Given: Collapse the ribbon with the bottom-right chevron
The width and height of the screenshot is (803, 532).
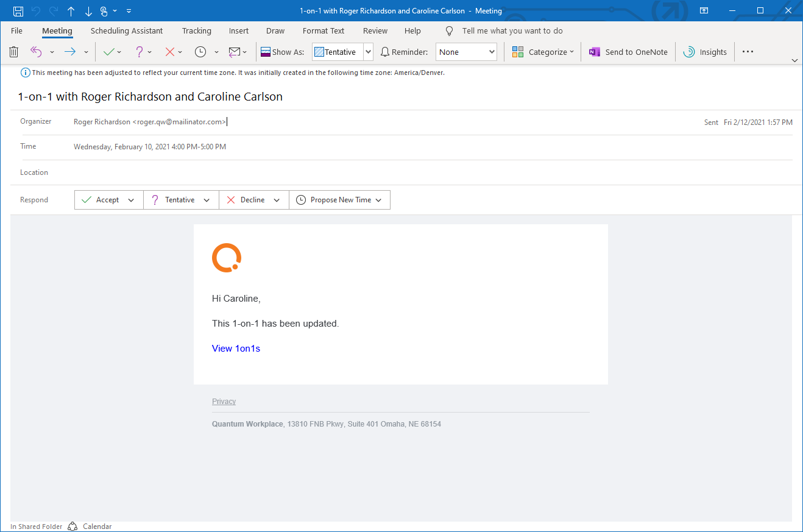Looking at the screenshot, I should (794, 60).
